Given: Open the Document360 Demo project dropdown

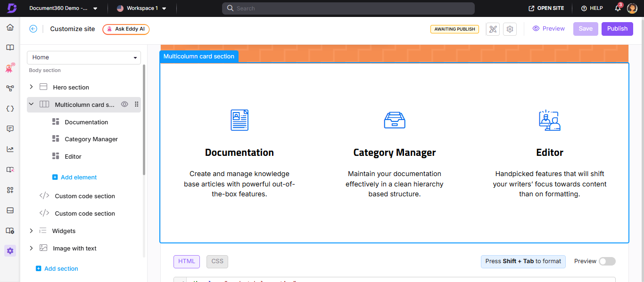Looking at the screenshot, I should pos(63,8).
